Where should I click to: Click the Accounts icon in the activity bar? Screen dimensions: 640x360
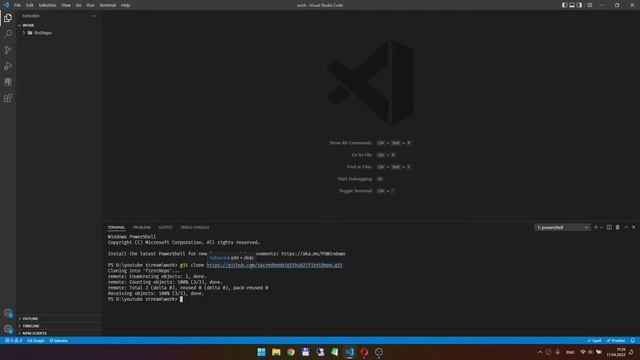(8, 313)
